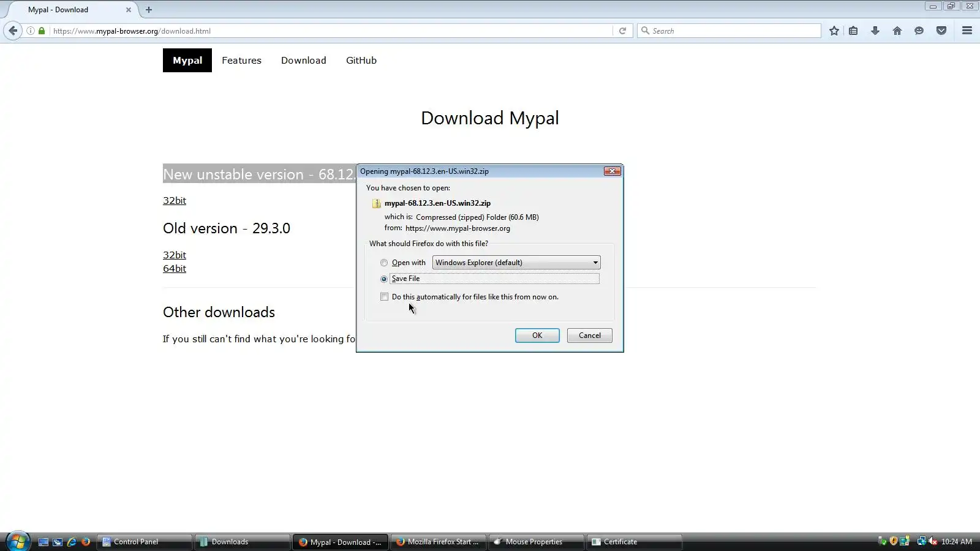Open the Download nav item
The height and width of the screenshot is (551, 980).
tap(304, 60)
